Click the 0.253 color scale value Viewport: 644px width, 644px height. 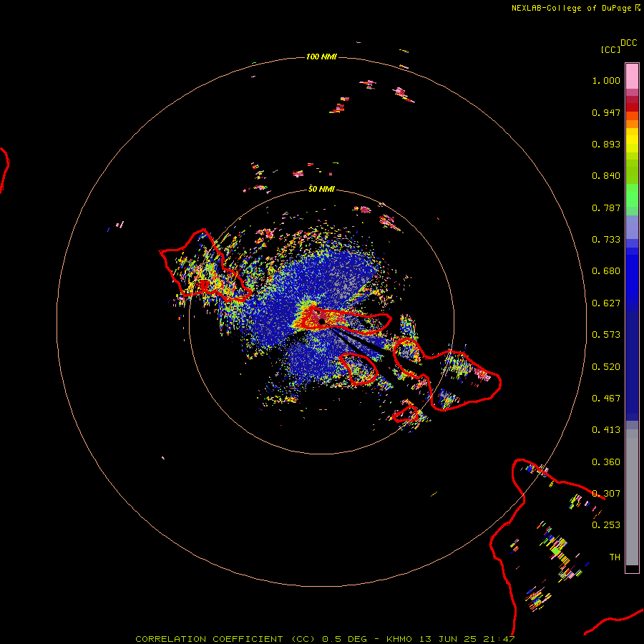(606, 525)
